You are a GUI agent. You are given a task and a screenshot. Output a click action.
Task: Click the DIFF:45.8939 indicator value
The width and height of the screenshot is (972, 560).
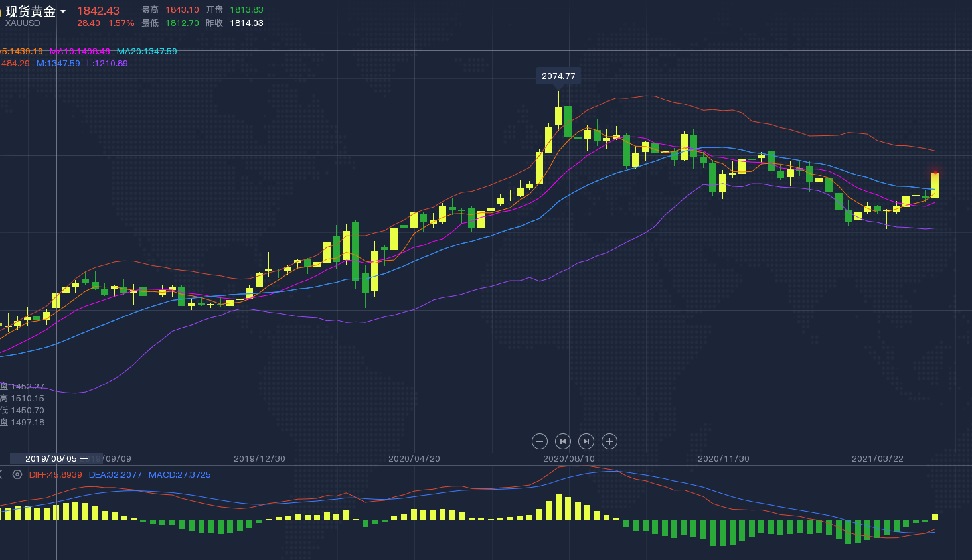point(56,475)
